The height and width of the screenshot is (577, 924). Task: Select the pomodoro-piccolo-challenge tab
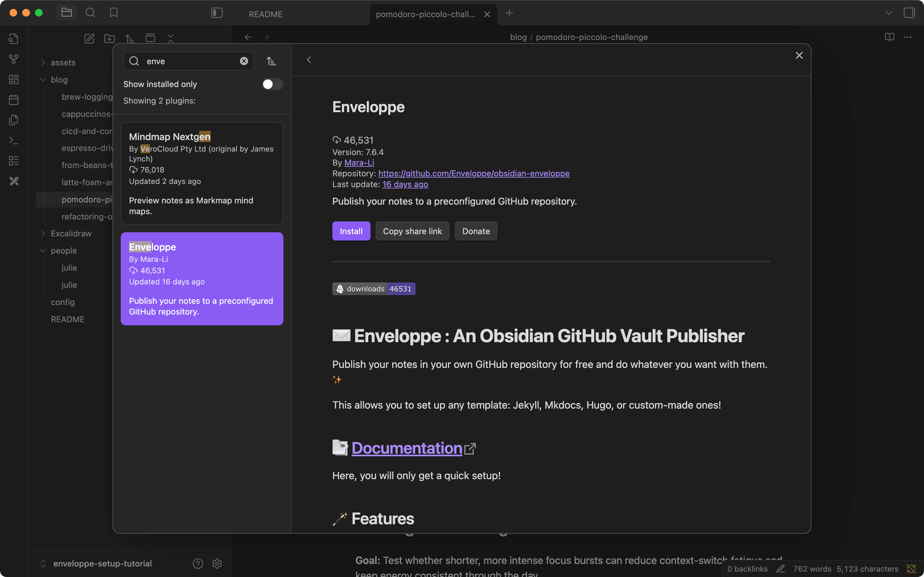pyautogui.click(x=425, y=14)
